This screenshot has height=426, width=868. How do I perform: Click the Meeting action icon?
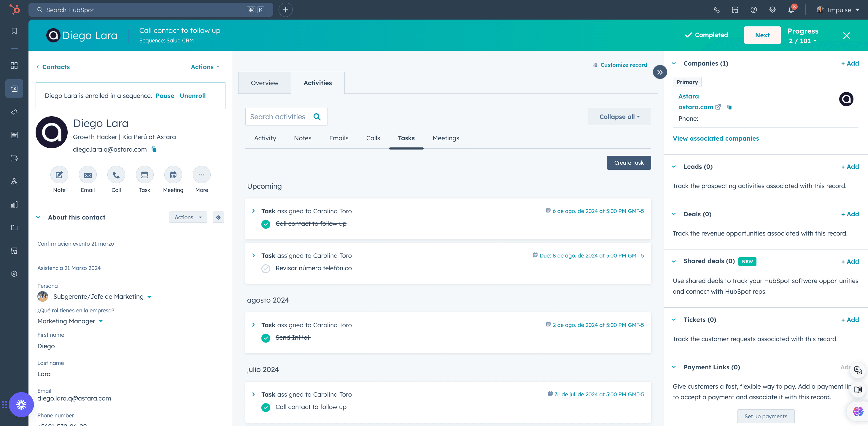coord(173,175)
